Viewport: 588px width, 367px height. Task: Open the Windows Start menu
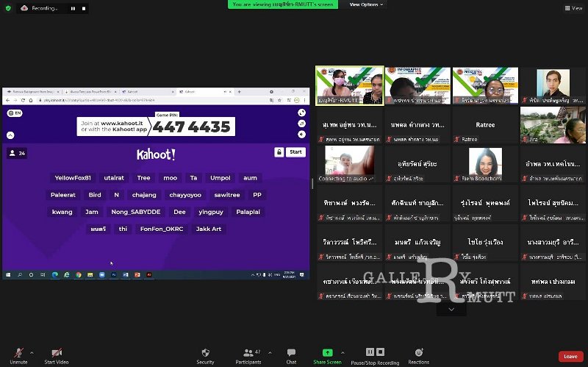[8, 274]
